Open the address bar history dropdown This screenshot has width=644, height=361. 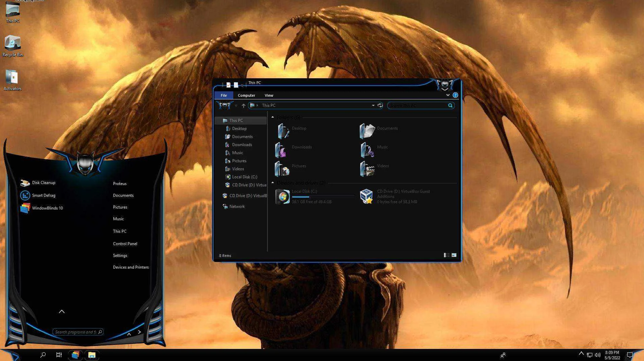coord(373,105)
